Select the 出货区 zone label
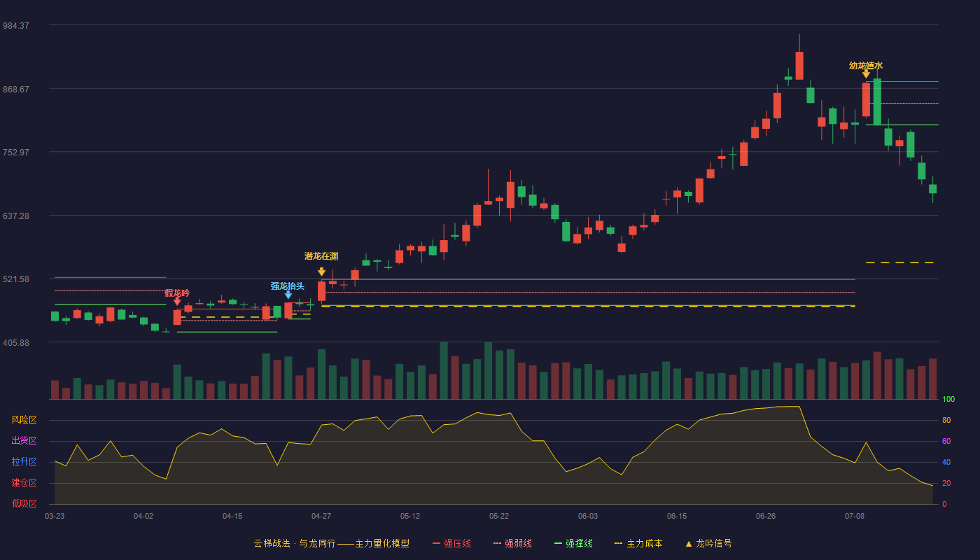Image resolution: width=980 pixels, height=560 pixels. 24,441
